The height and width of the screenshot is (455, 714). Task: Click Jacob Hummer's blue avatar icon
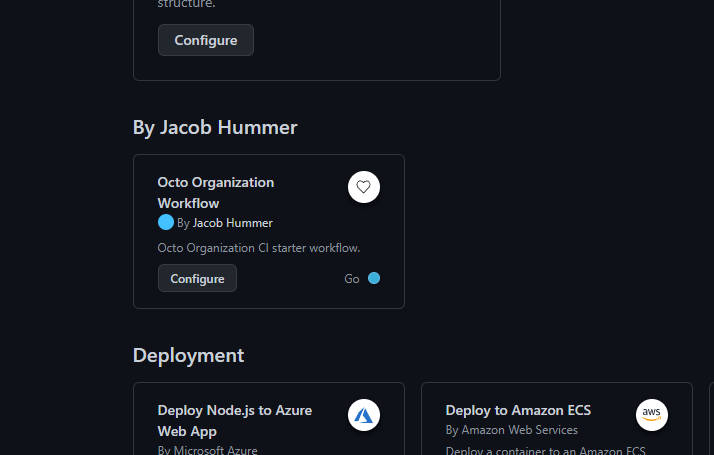[166, 222]
